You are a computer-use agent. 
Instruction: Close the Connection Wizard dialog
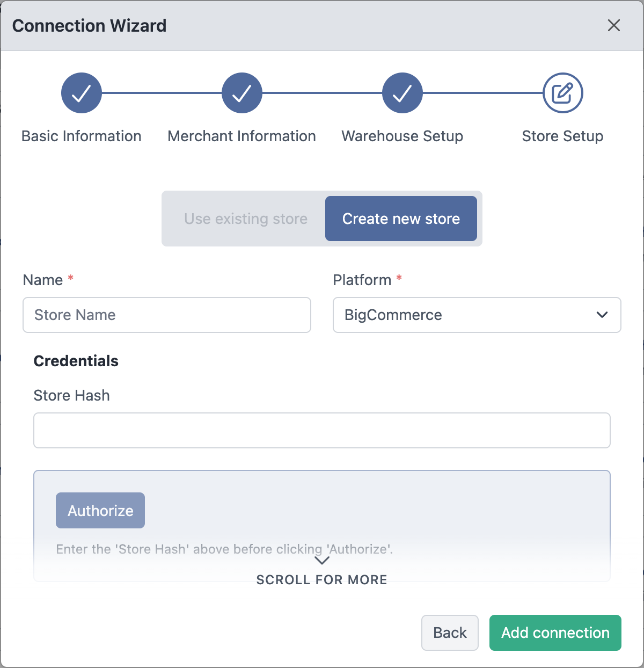pos(614,25)
